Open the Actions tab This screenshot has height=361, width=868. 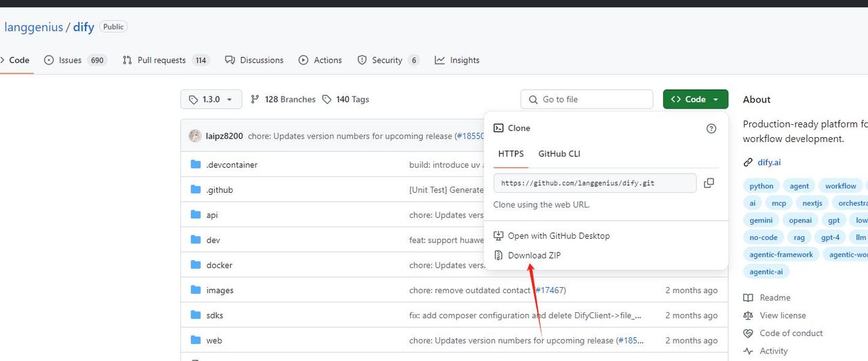coord(320,60)
